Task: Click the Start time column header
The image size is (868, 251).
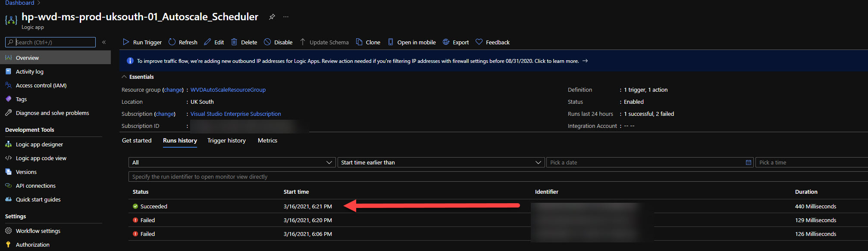Action: (296, 192)
